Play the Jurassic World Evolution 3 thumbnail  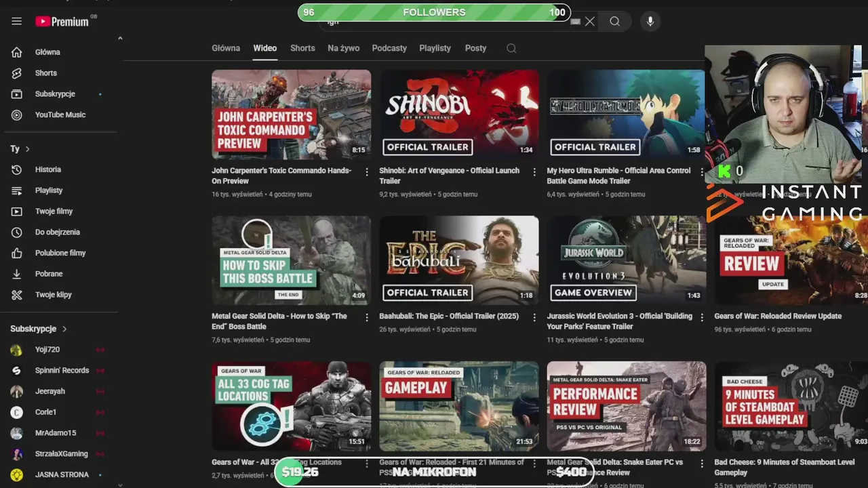pyautogui.click(x=626, y=260)
